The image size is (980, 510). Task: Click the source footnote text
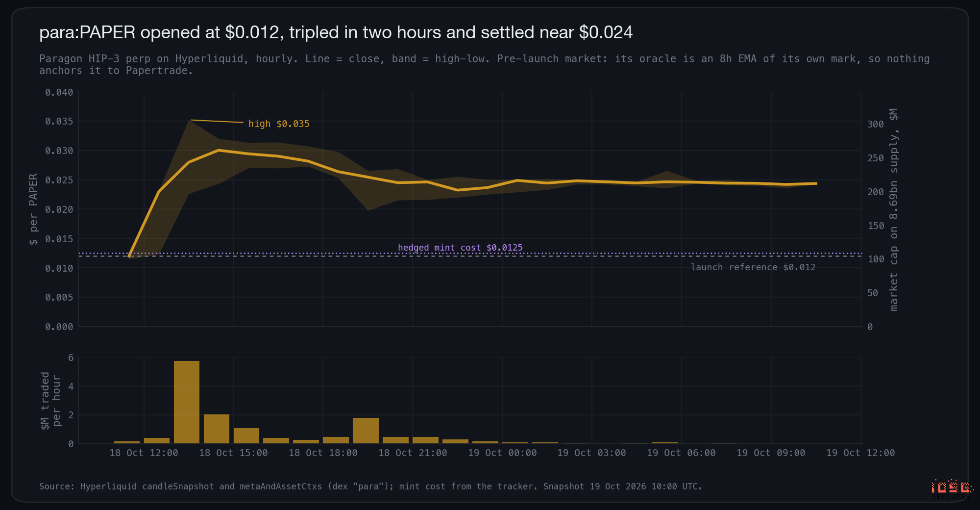pos(370,486)
